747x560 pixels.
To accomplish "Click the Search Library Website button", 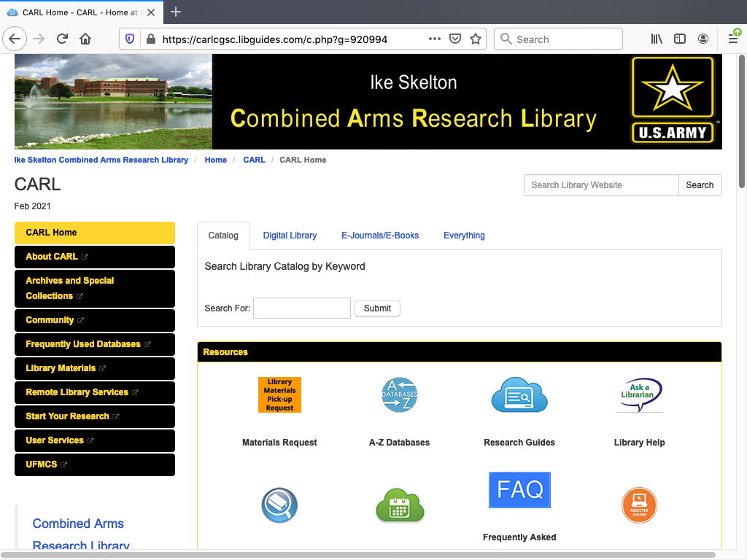I will coord(699,185).
